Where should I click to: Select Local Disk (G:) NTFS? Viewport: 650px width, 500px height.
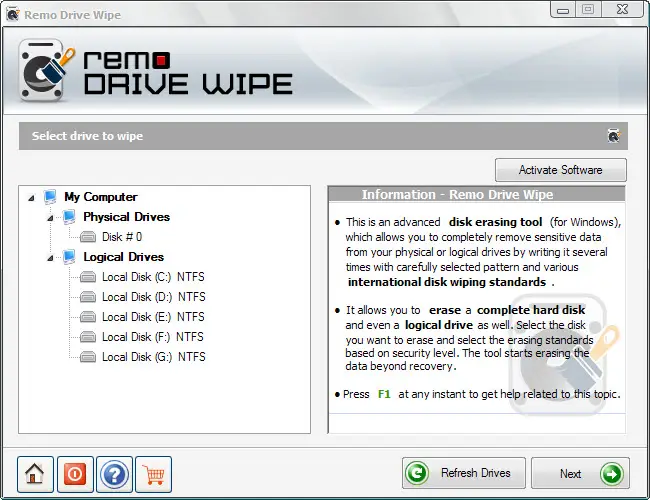coord(154,356)
